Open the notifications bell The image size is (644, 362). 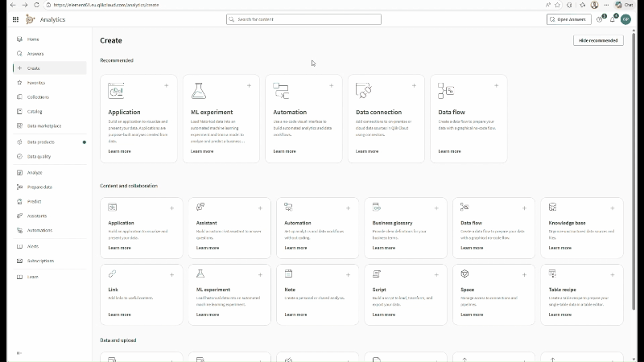[613, 19]
